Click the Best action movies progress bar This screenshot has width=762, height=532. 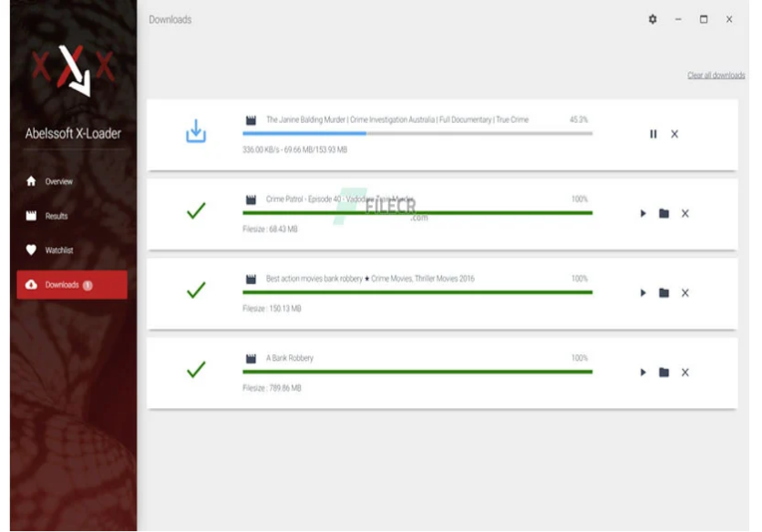coord(417,292)
